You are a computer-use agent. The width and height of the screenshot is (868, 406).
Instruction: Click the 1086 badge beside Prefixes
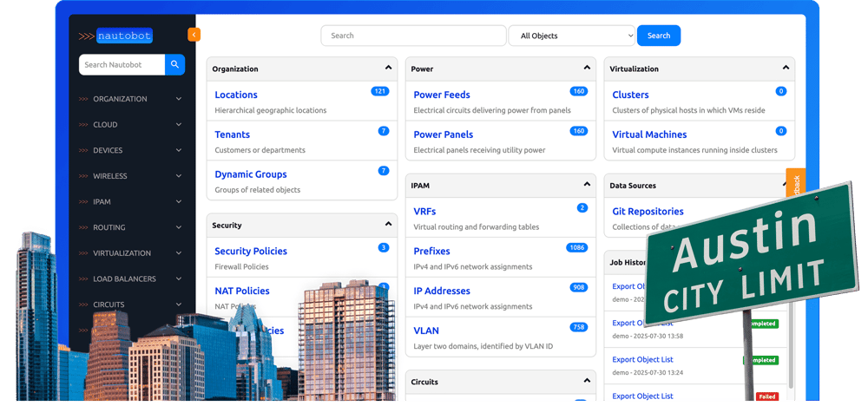point(576,248)
